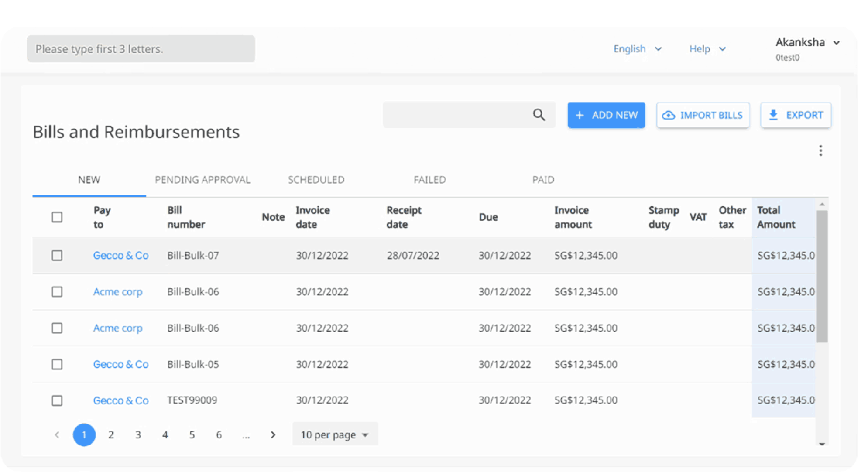This screenshot has height=472, width=868.
Task: Click the download icon on Export
Action: 773,115
